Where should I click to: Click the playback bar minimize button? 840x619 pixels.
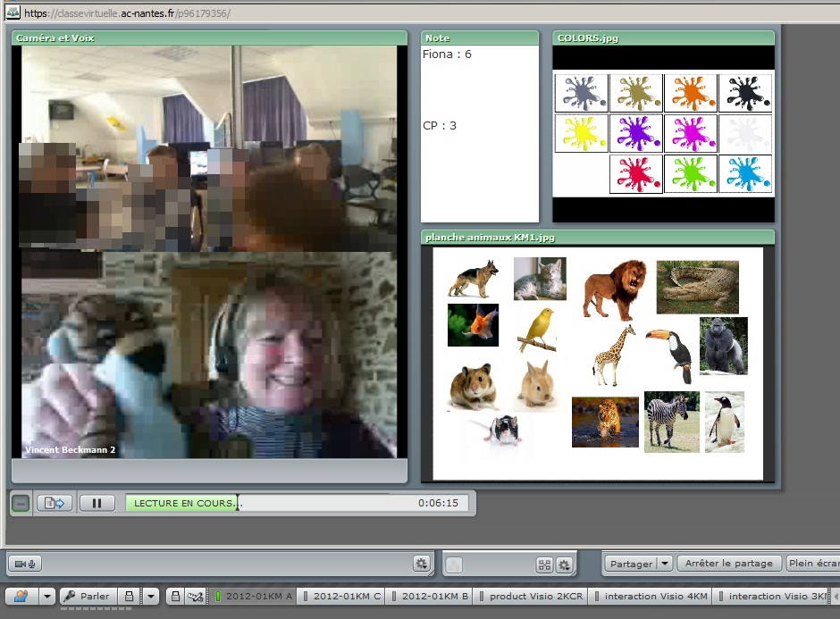click(21, 503)
